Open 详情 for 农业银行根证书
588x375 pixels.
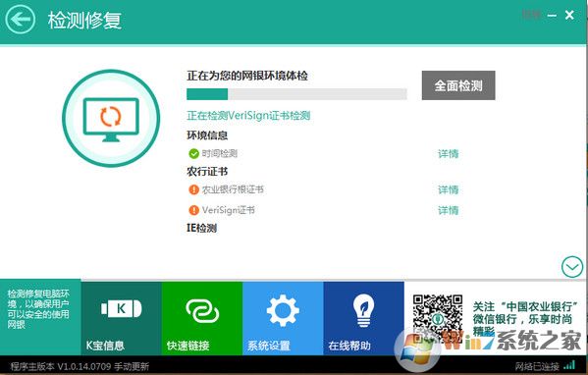point(449,189)
